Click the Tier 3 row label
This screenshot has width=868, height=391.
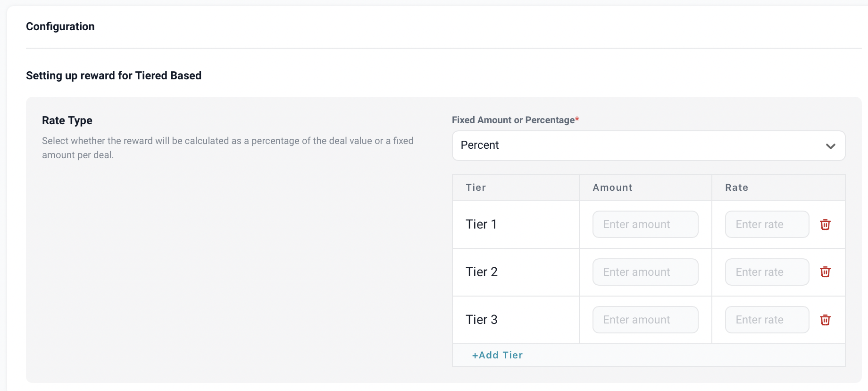click(482, 320)
